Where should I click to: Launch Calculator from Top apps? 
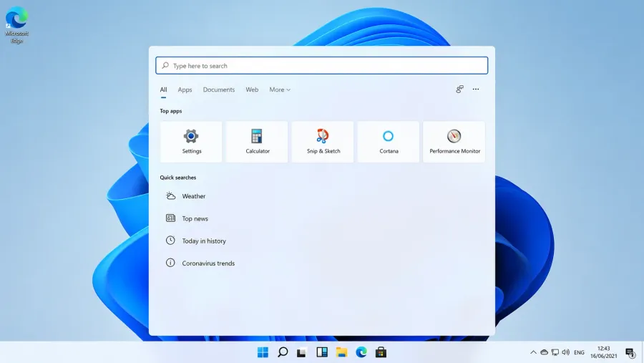[x=257, y=142]
